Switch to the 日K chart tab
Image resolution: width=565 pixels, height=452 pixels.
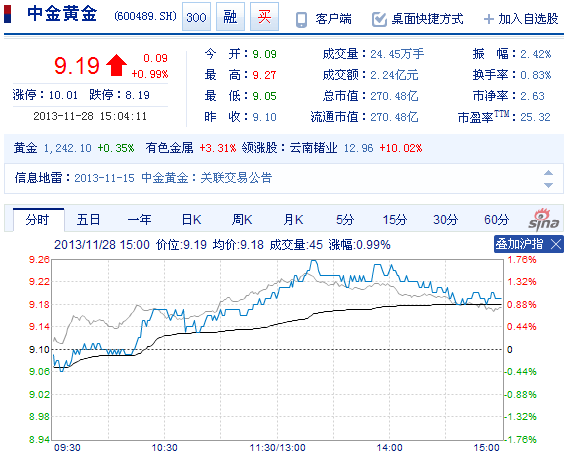191,220
